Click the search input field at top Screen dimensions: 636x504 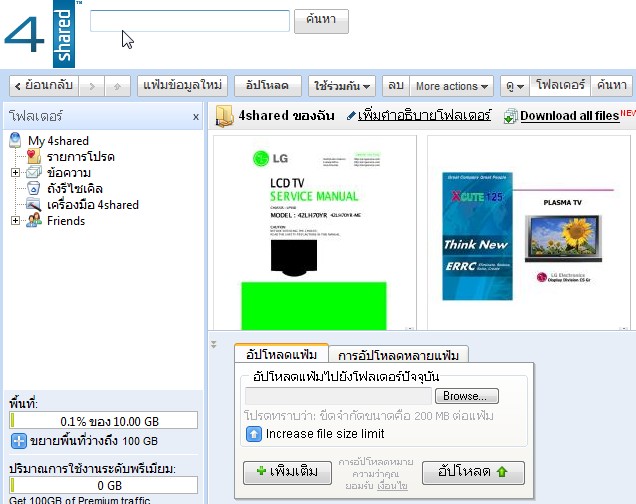[190, 21]
